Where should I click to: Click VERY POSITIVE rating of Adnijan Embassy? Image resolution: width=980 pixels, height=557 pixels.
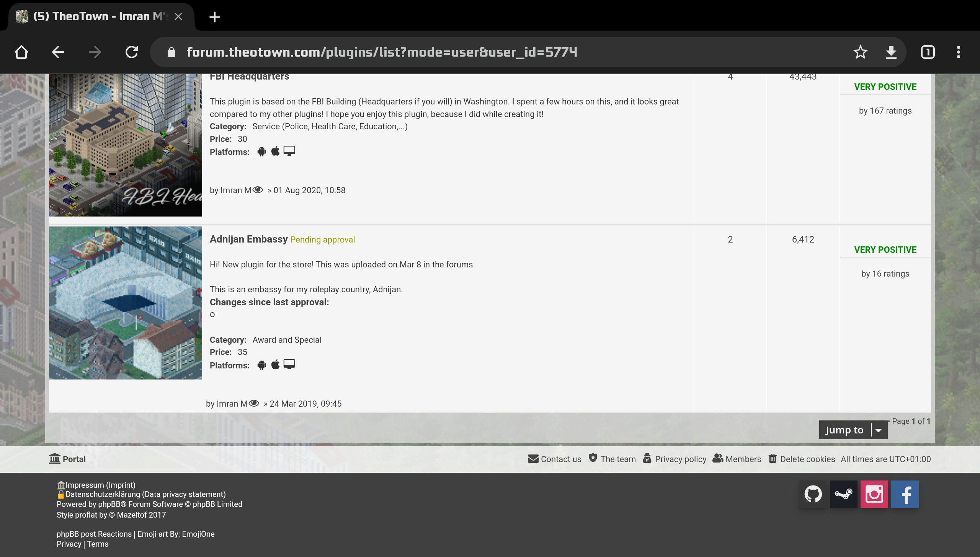(x=885, y=250)
